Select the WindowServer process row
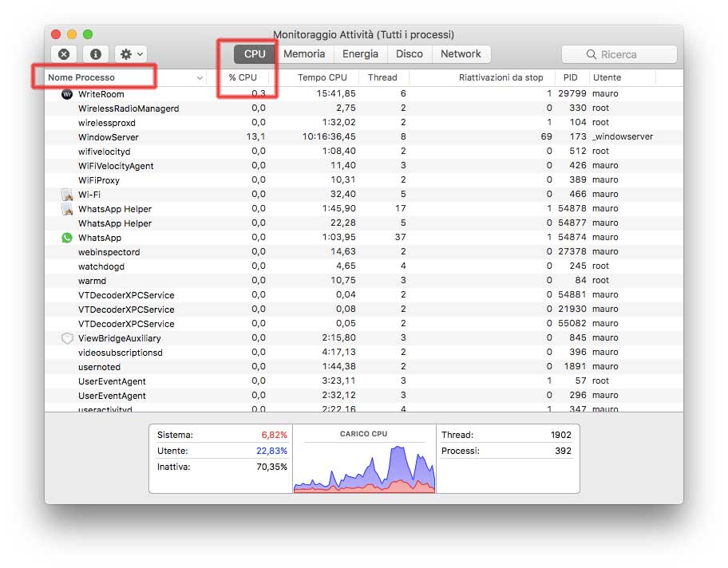 [x=364, y=137]
